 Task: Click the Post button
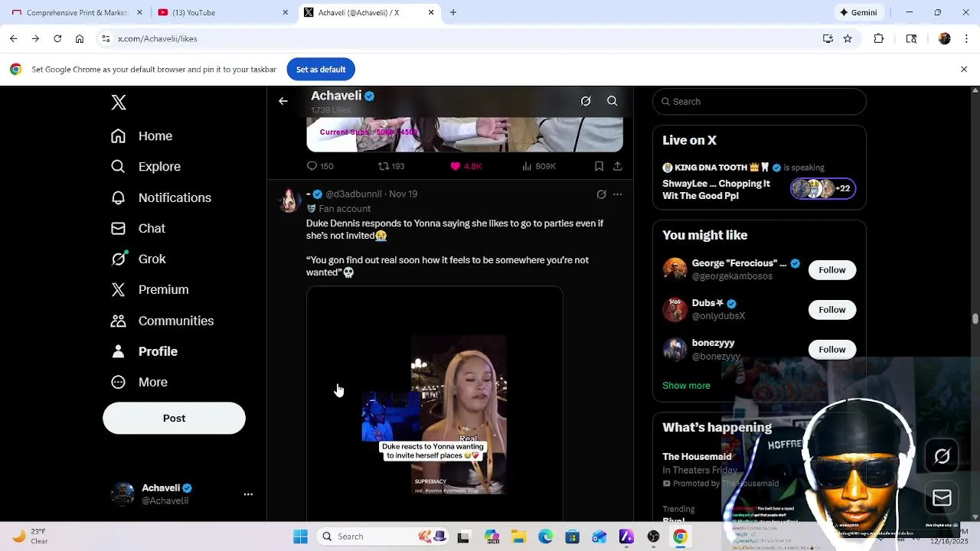174,419
